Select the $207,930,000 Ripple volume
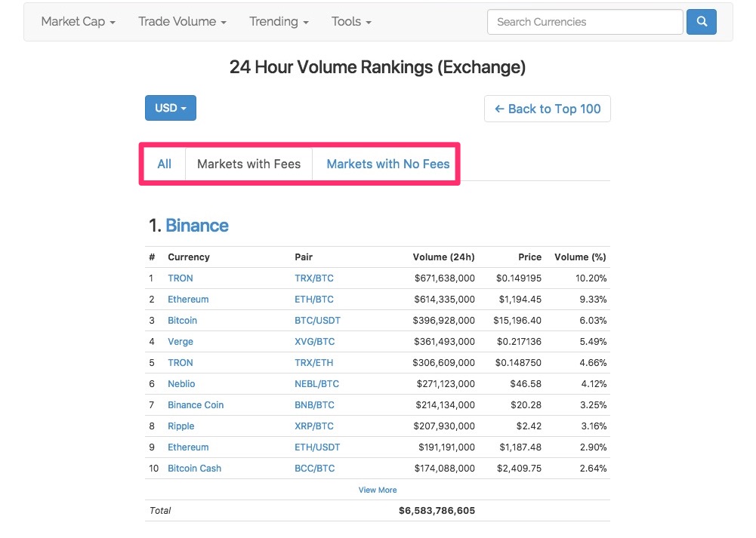This screenshot has height=538, width=756. tap(444, 426)
